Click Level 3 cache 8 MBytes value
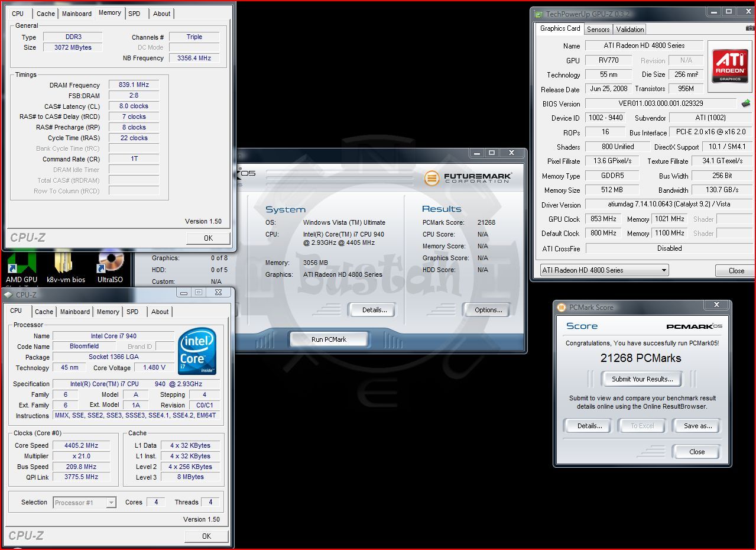This screenshot has height=550, width=756. coord(190,477)
